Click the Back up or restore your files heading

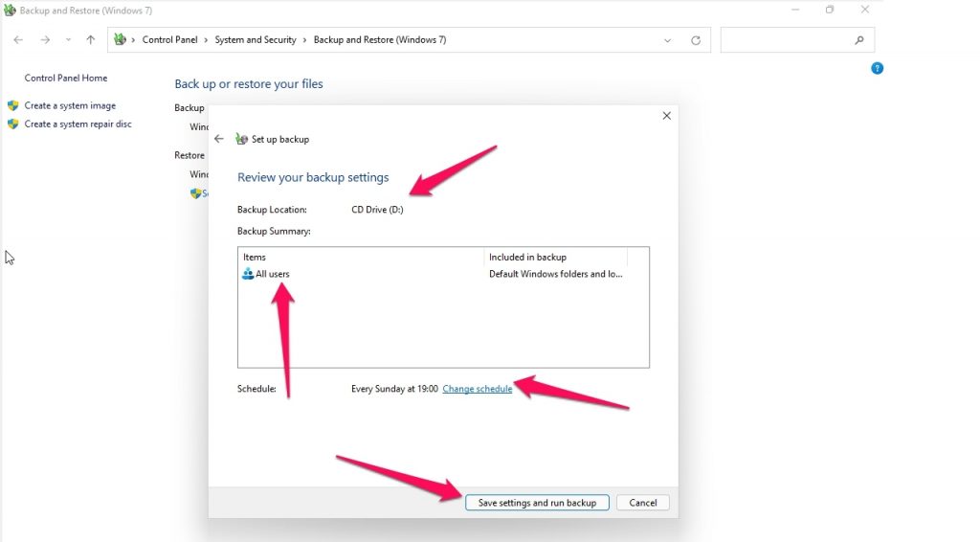click(x=249, y=83)
